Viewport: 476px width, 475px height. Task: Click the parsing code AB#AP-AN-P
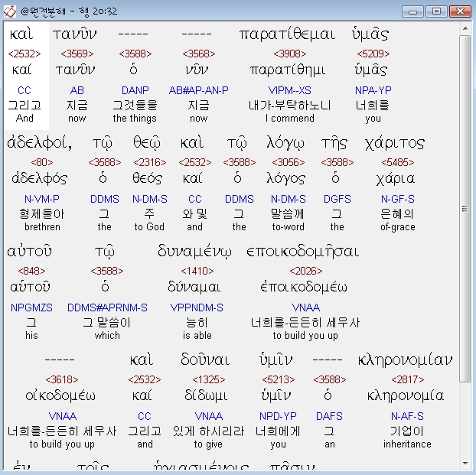pyautogui.click(x=198, y=90)
